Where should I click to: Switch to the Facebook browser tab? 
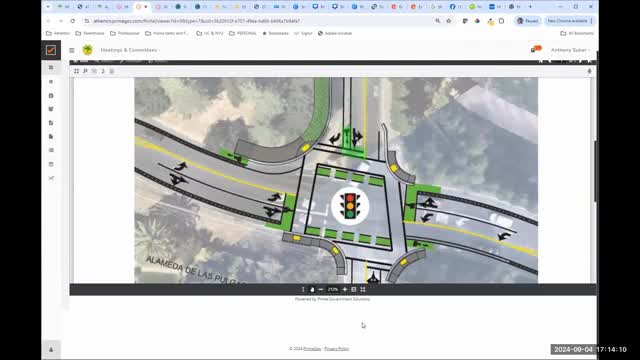click(456, 7)
